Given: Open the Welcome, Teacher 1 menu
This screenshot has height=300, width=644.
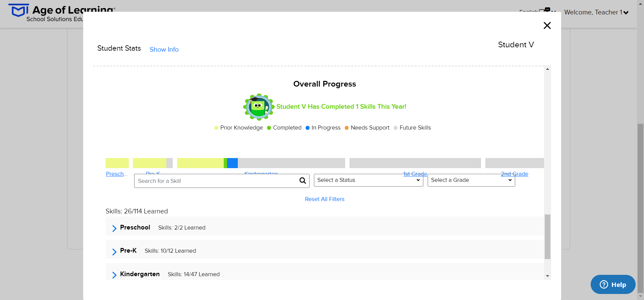Looking at the screenshot, I should (x=596, y=12).
